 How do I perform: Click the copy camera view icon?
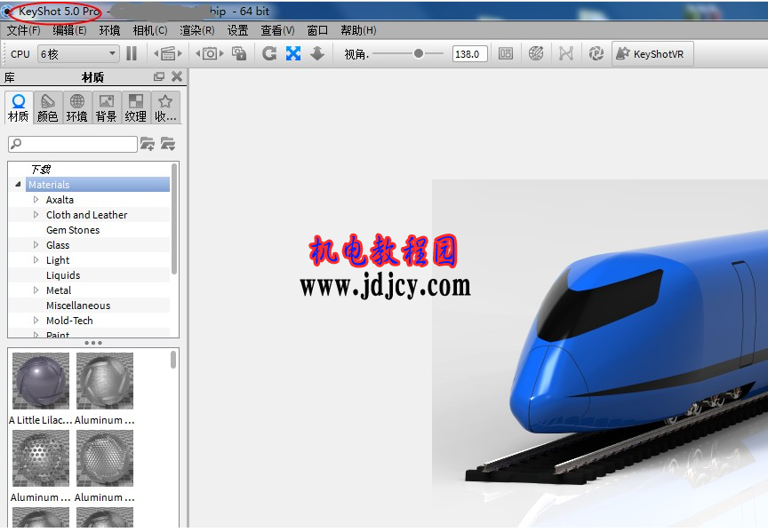[239, 53]
